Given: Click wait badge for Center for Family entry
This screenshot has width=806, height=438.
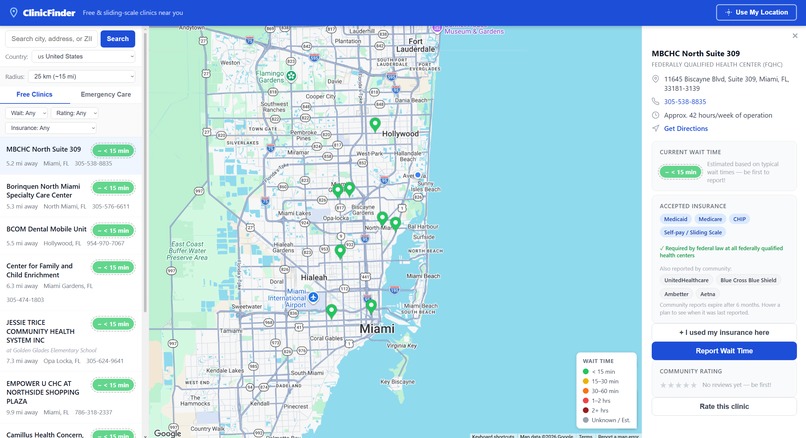Looking at the screenshot, I should coord(114,268).
